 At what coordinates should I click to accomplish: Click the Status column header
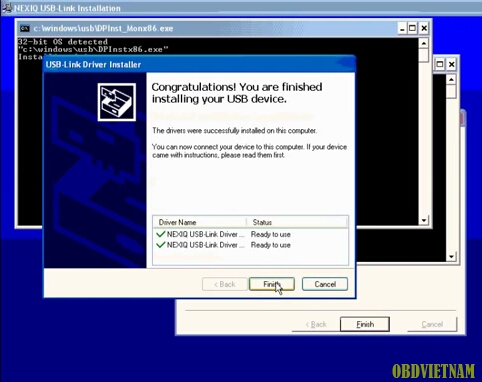297,222
